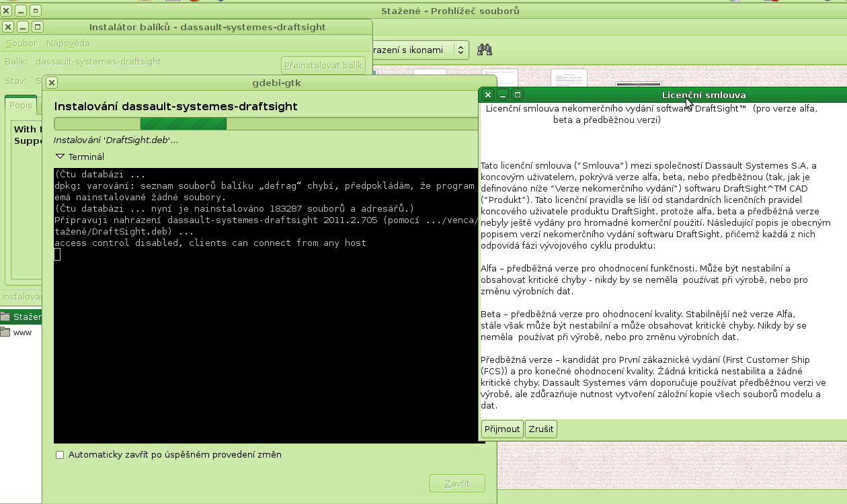
Task: Enable automatic close after successful changes
Action: [x=60, y=455]
